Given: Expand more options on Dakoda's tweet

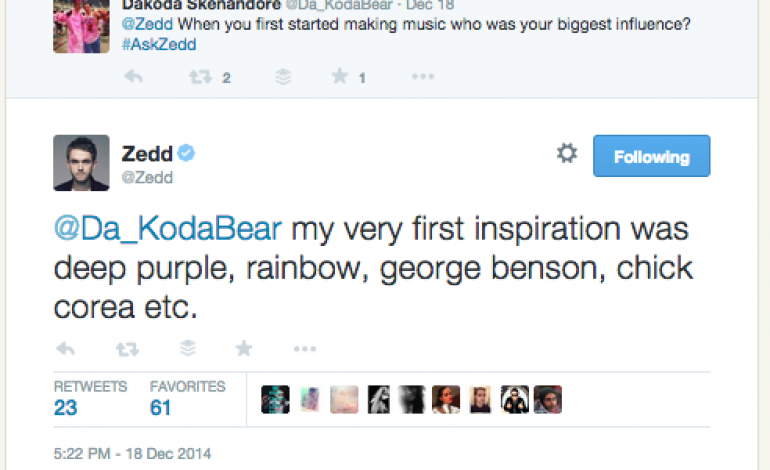Looking at the screenshot, I should pyautogui.click(x=423, y=77).
